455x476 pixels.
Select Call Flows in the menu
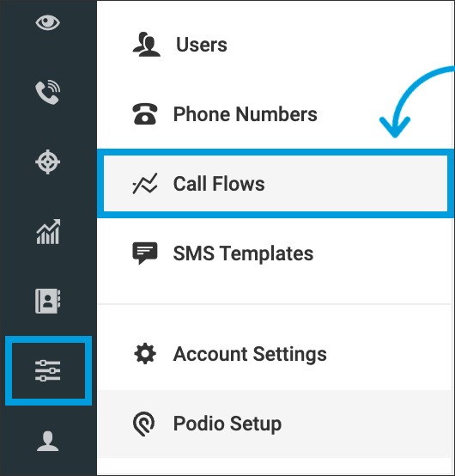coord(276,183)
